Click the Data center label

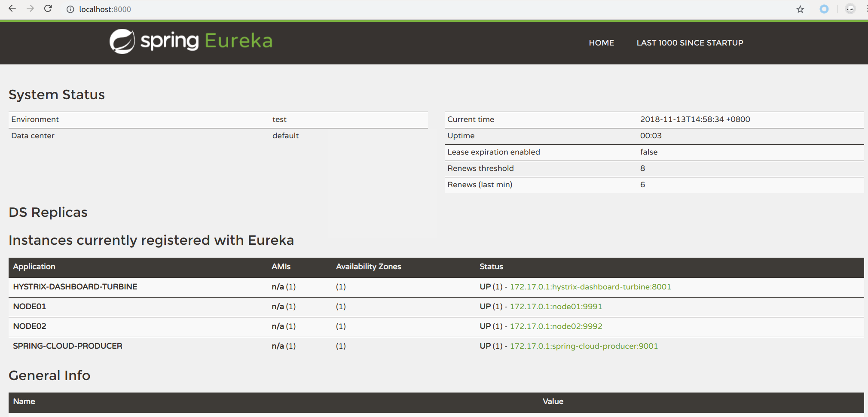pyautogui.click(x=33, y=135)
